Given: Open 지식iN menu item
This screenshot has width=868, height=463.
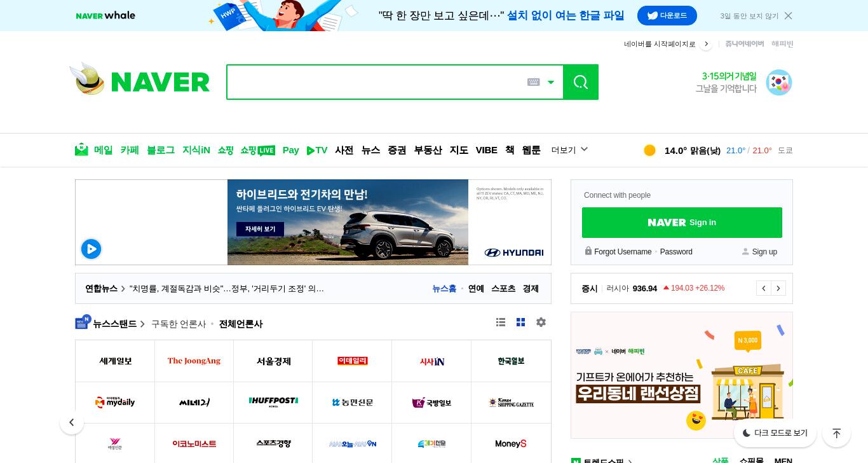Looking at the screenshot, I should (x=196, y=150).
